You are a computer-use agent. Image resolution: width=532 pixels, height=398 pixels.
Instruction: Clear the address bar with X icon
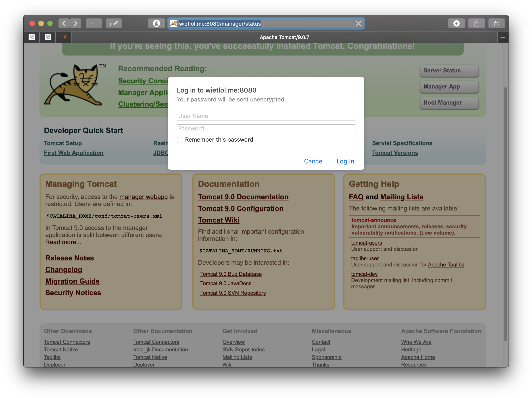pyautogui.click(x=358, y=24)
